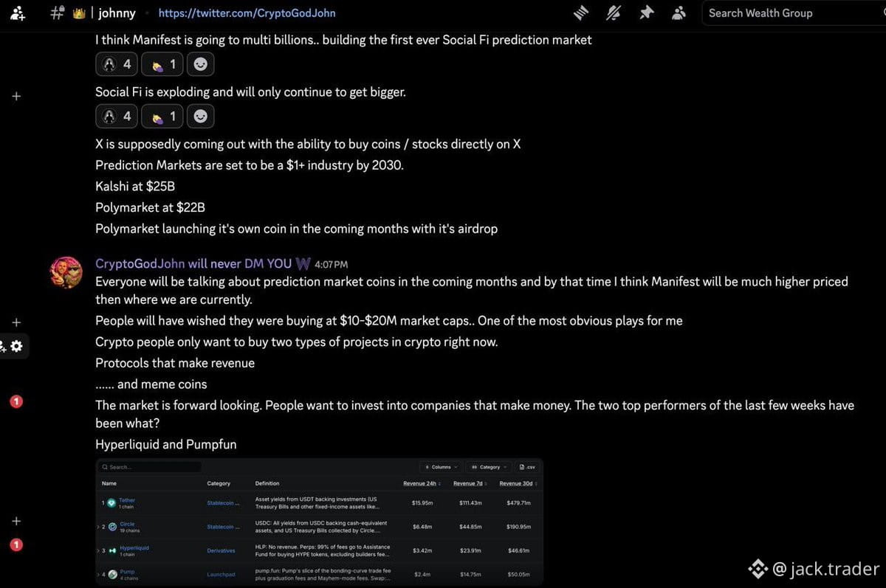Expand the Hyperliquid row with its chevron
The height and width of the screenshot is (588, 886).
[x=98, y=550]
